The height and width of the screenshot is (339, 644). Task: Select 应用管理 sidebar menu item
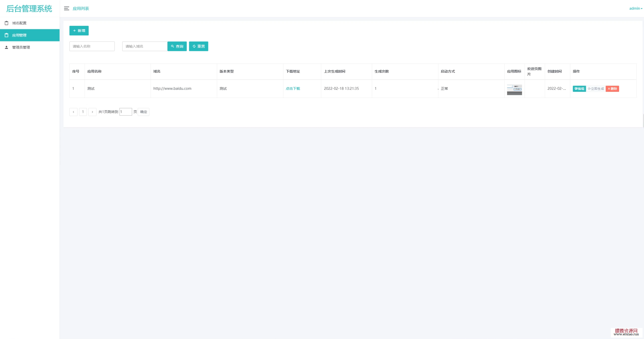30,35
